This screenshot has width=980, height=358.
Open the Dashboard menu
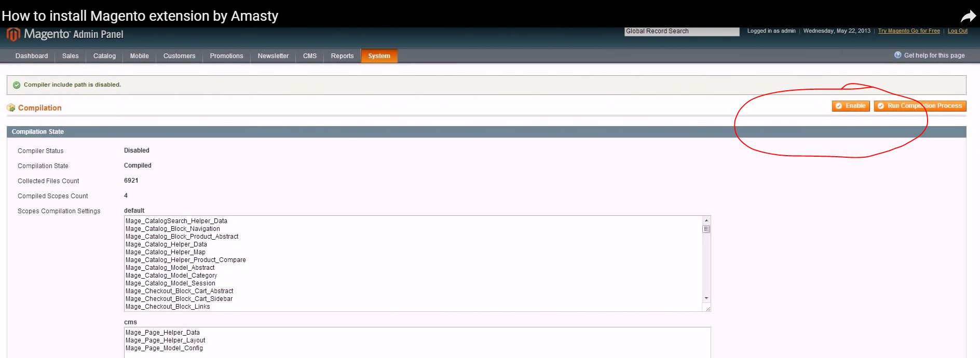click(32, 56)
